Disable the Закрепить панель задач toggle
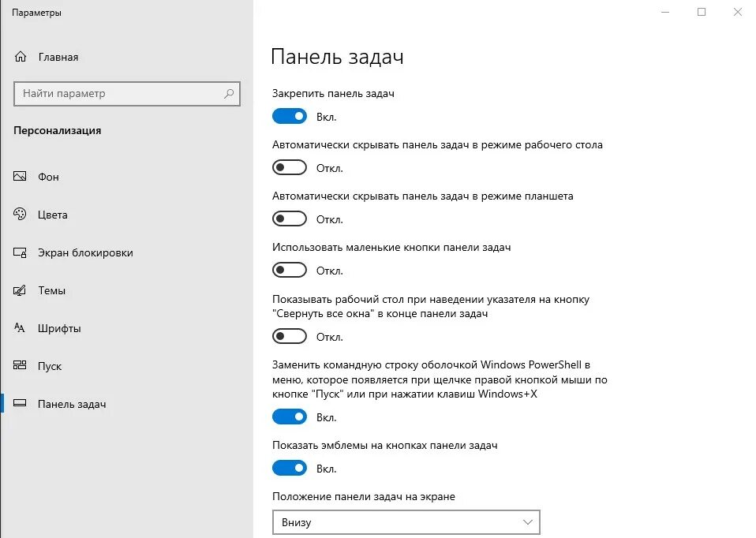Screen dimensions: 756x538 click(290, 116)
